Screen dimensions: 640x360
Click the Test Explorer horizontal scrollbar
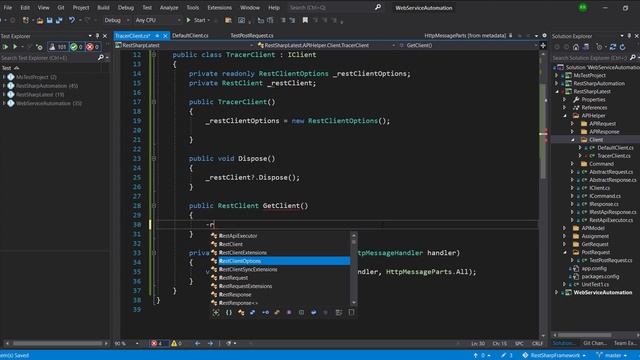(56, 344)
